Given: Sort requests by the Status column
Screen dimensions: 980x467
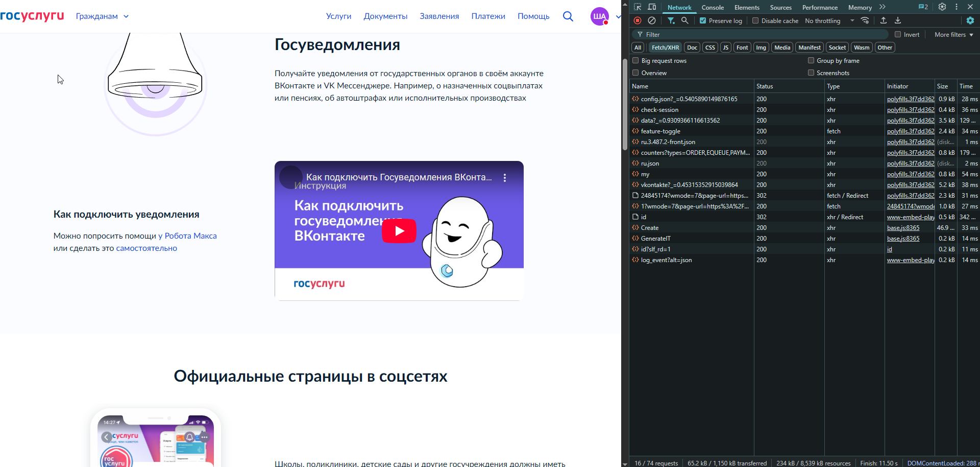Looking at the screenshot, I should [789, 86].
